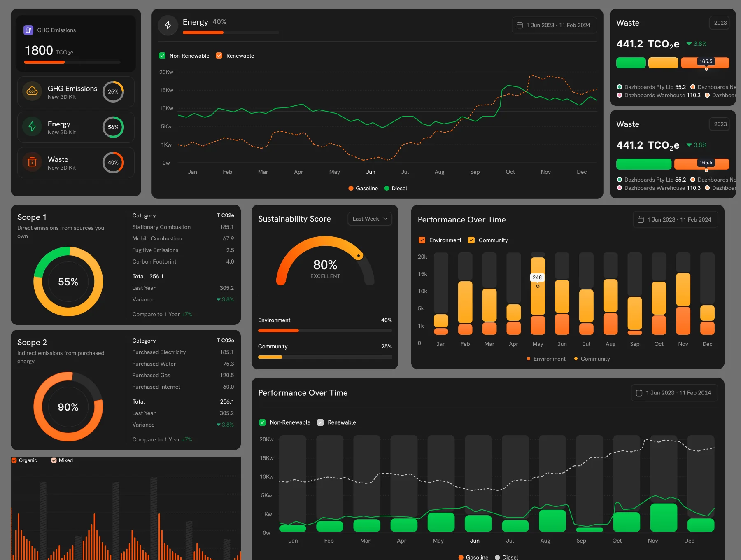Open year 2023 selector on top Waste card
The image size is (741, 560).
[x=720, y=23]
